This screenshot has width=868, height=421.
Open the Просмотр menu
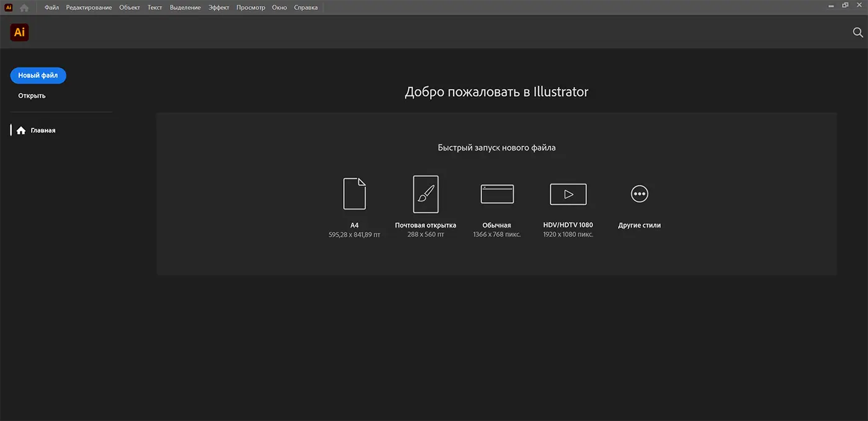[x=251, y=7]
